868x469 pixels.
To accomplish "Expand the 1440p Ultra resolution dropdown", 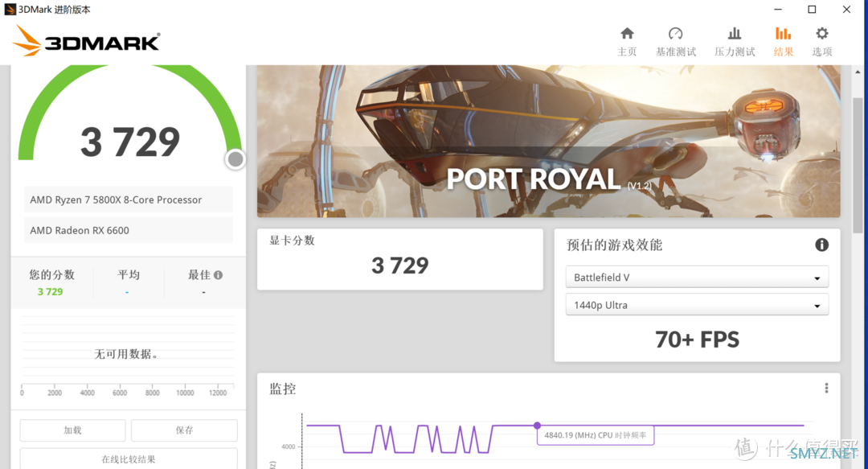I will tap(697, 305).
